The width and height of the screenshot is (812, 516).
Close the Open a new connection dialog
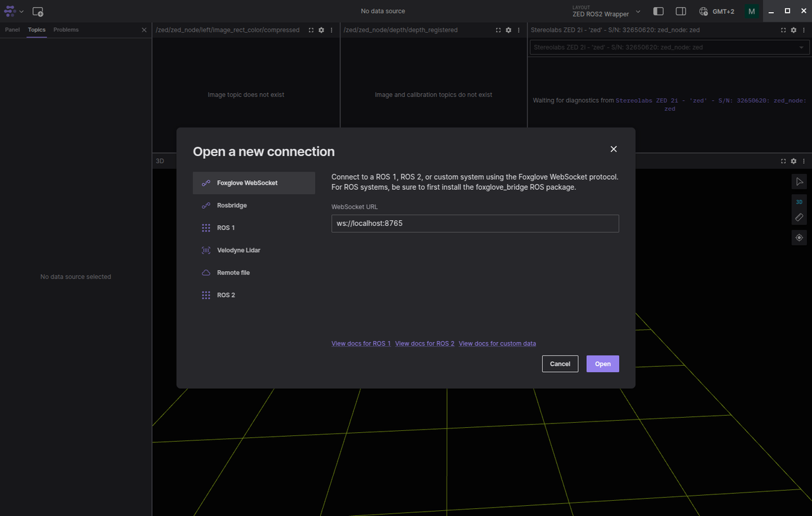click(x=613, y=149)
